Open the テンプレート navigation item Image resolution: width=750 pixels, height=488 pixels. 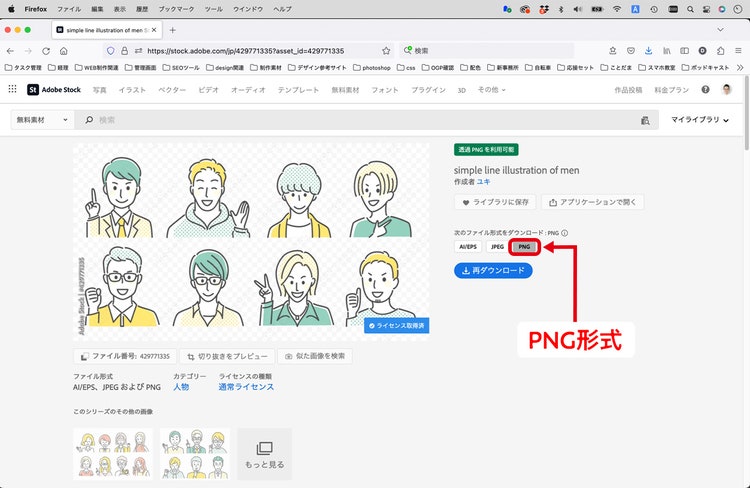[298, 90]
